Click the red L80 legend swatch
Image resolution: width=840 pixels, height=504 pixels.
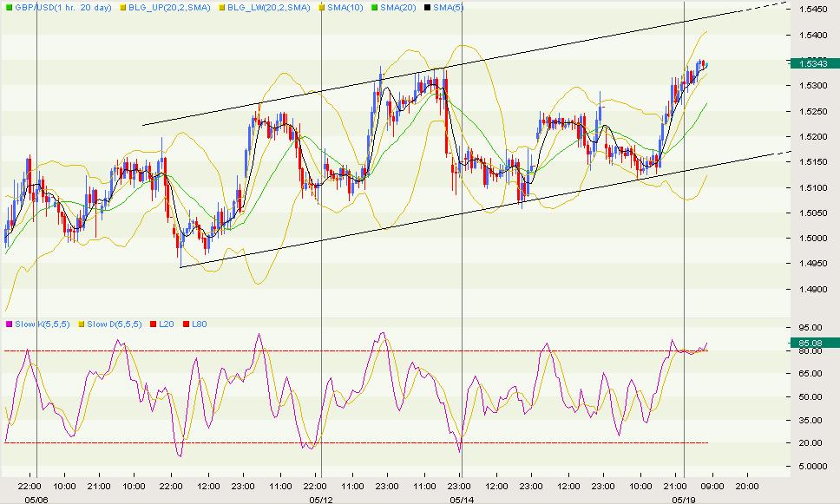click(186, 324)
